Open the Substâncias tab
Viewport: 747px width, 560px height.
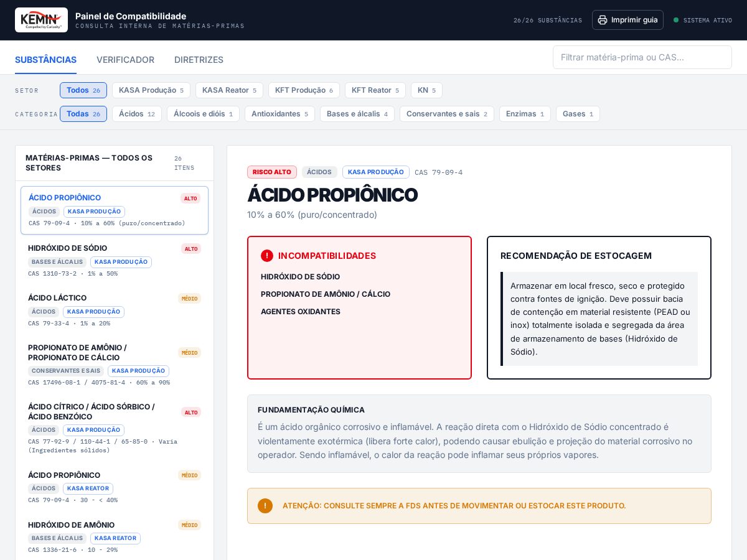click(x=45, y=60)
